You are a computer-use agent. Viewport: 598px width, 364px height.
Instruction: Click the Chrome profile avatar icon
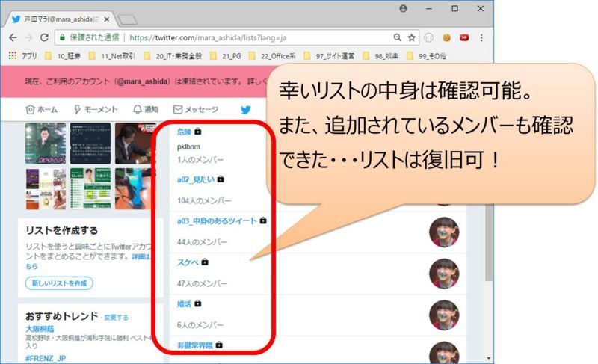tap(403, 8)
